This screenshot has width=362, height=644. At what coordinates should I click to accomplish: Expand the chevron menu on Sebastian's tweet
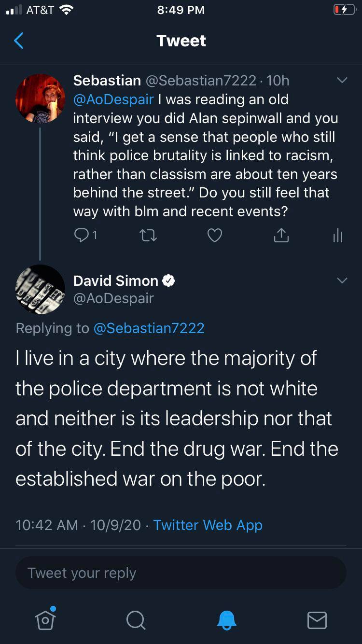coord(342,81)
